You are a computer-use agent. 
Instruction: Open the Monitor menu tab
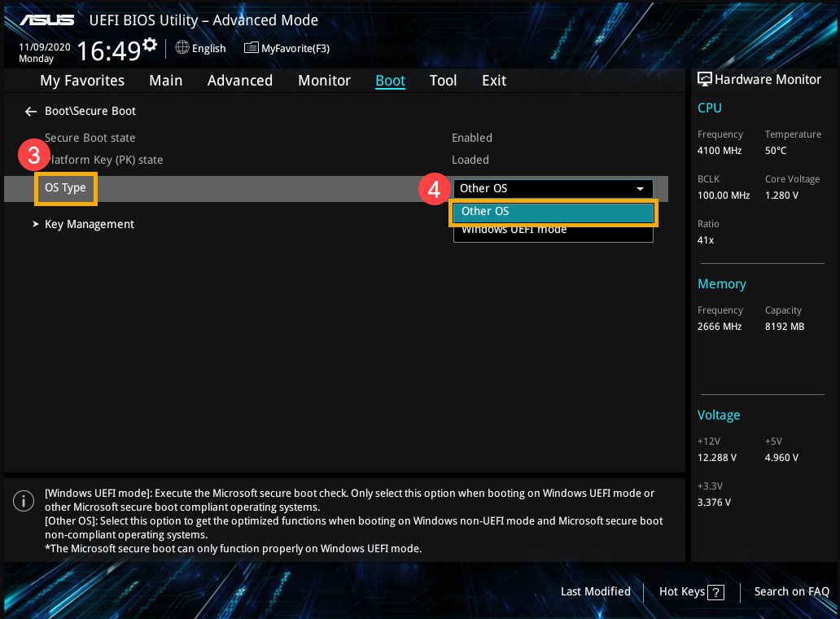pos(324,80)
